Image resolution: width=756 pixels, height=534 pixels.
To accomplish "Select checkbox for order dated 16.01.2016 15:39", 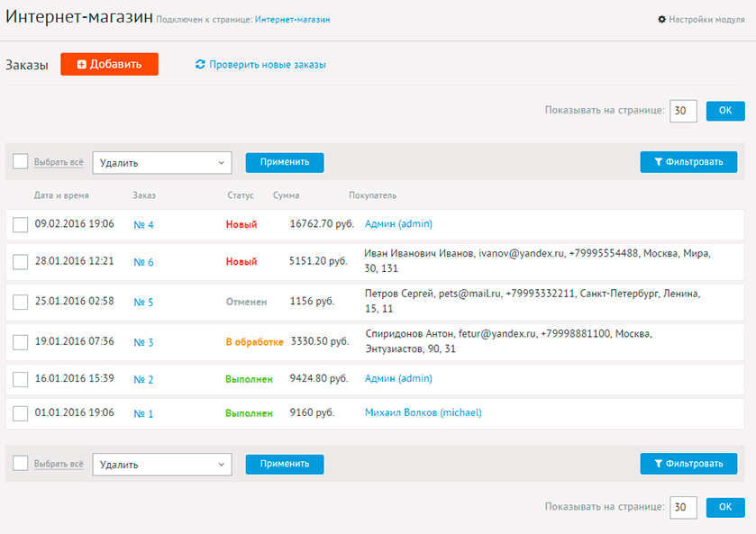I will pyautogui.click(x=20, y=379).
